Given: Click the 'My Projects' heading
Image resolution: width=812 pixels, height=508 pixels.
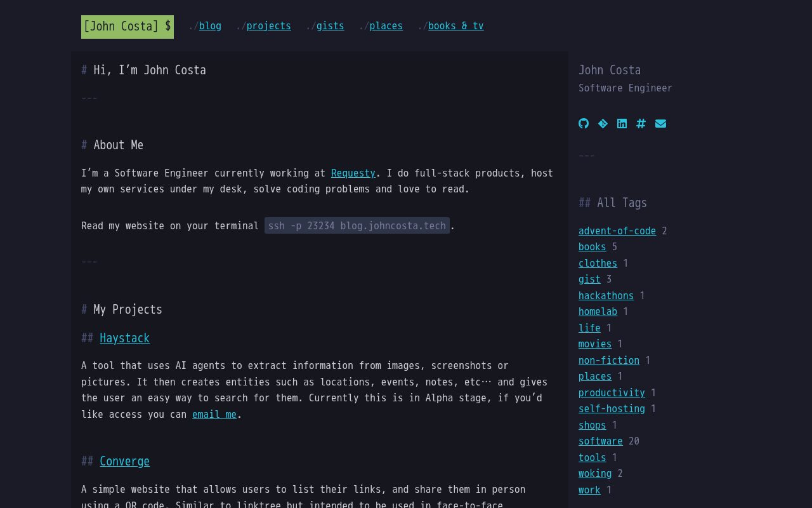Looking at the screenshot, I should coord(128,310).
